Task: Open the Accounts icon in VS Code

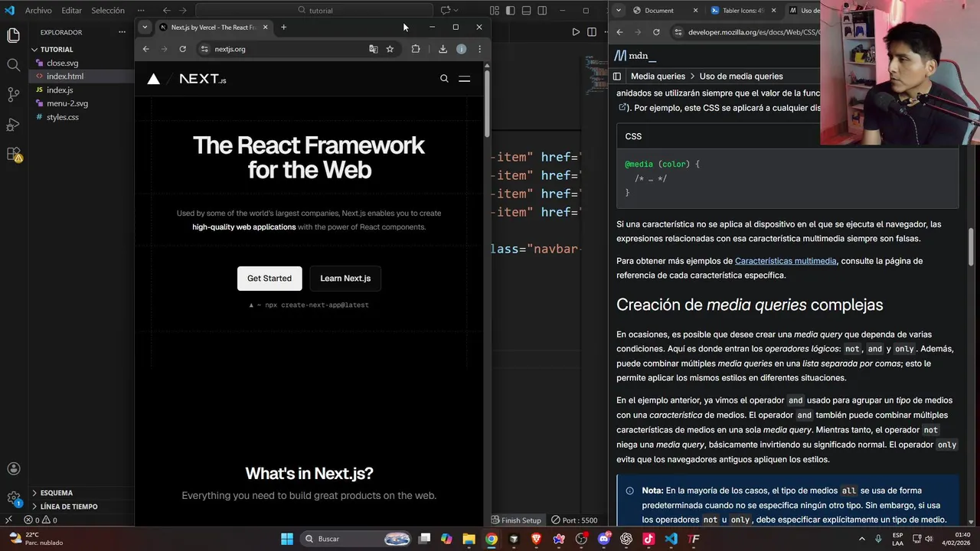Action: tap(13, 468)
